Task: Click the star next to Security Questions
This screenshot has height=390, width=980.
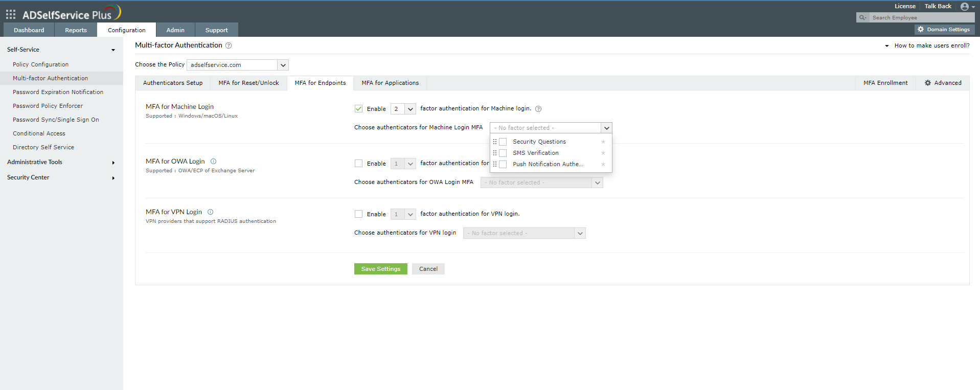Action: [603, 142]
